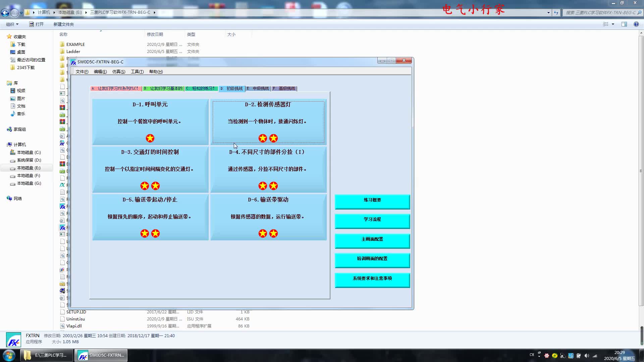Click the 学习流程 button
Image resolution: width=644 pixels, height=362 pixels.
tap(372, 221)
